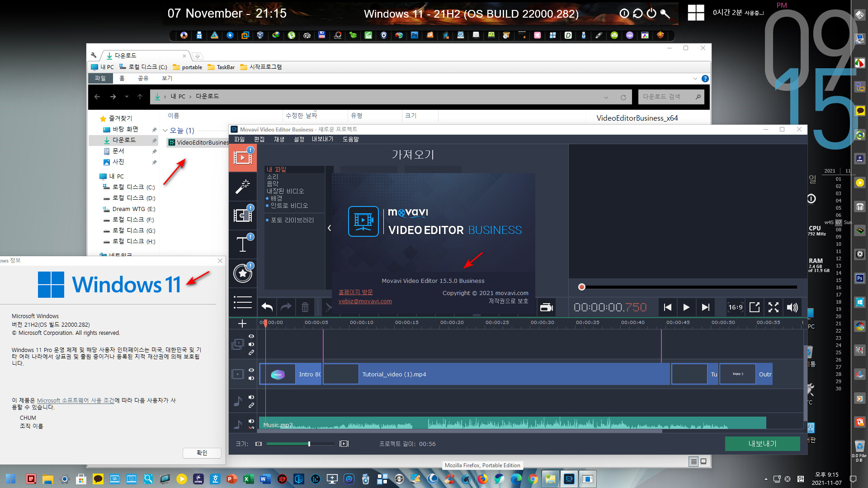Viewport: 868px width, 488px height.
Task: Open the Movavi more tools list tab
Action: point(243,302)
